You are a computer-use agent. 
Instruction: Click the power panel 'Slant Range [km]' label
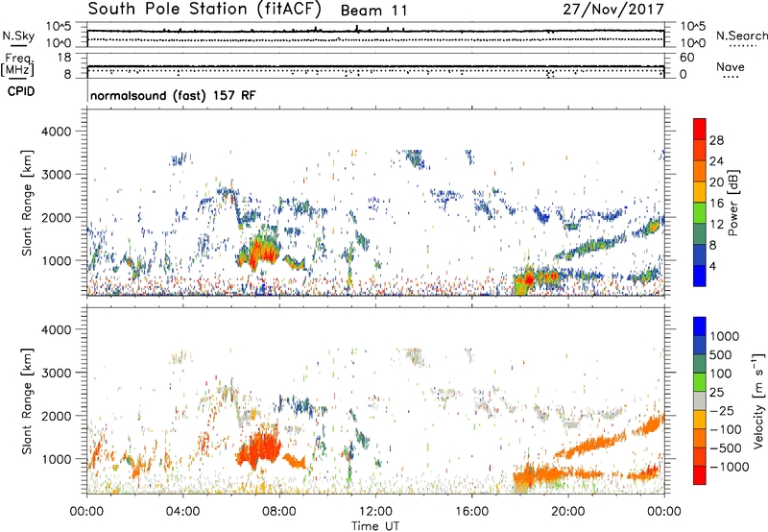(27, 203)
